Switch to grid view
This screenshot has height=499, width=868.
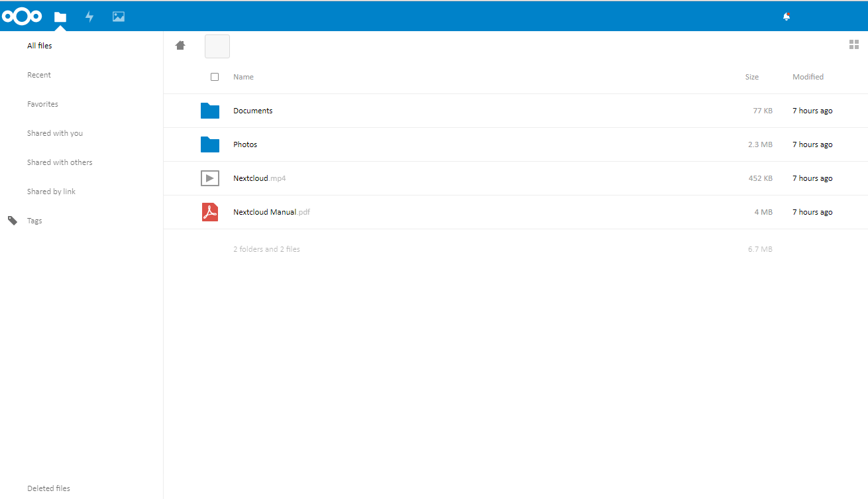pos(854,44)
